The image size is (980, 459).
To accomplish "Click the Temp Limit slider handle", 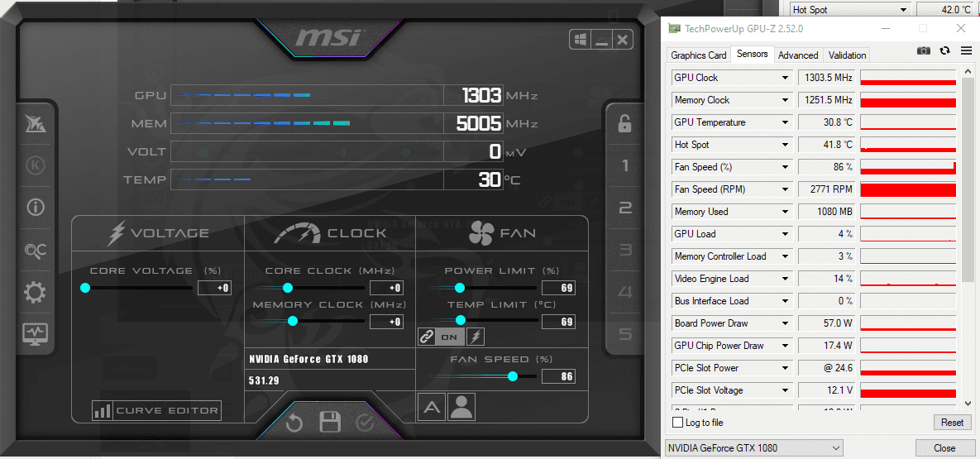I will coord(461,320).
